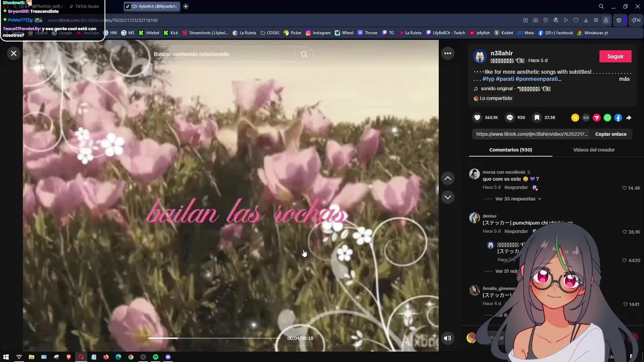Viewport: 644px width, 362px height.
Task: Add page to bookmarks heart icon
Action: 576,20
